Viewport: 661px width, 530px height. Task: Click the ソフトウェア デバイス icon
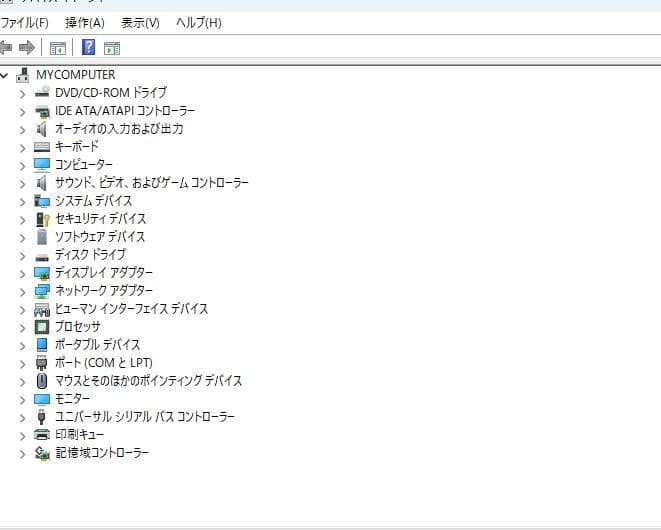click(42, 237)
